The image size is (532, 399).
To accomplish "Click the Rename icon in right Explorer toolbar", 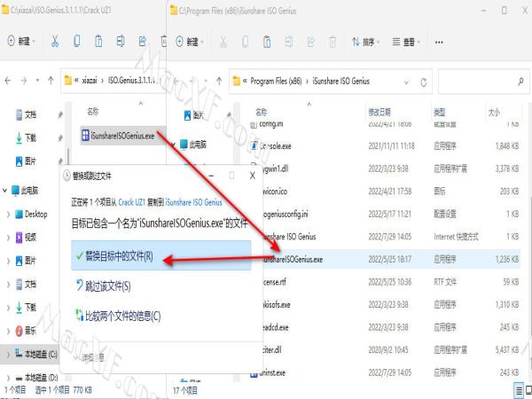I will pos(289,42).
